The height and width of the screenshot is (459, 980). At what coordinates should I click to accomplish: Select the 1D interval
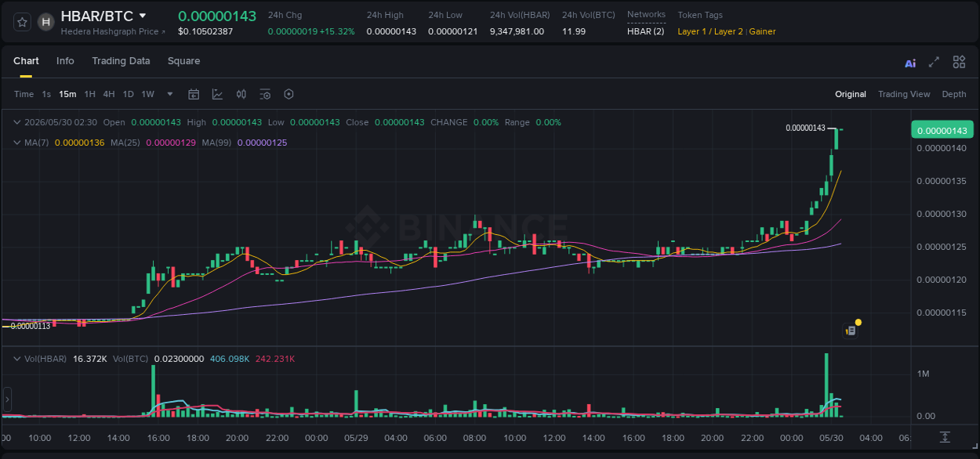tap(128, 94)
